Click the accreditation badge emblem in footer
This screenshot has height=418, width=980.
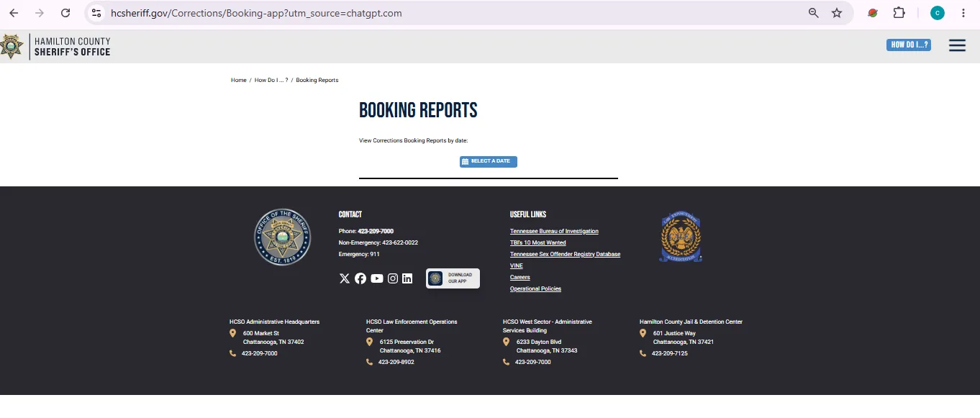(681, 236)
